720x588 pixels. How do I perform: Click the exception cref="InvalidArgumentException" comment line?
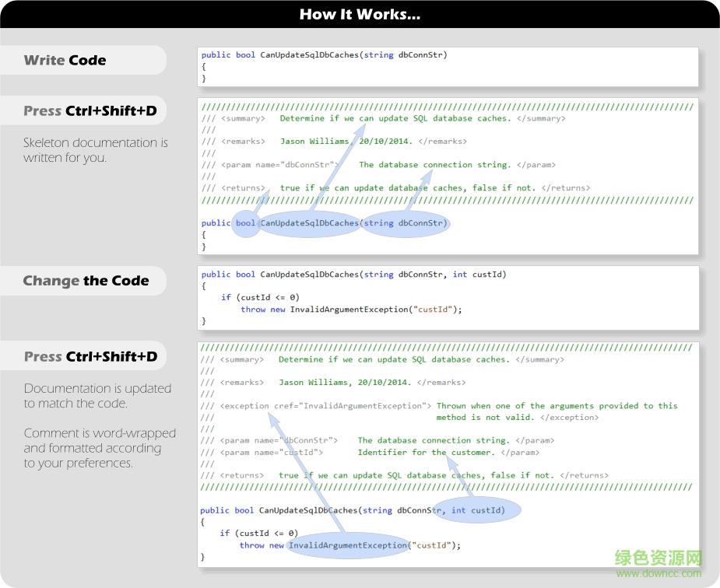pos(325,406)
